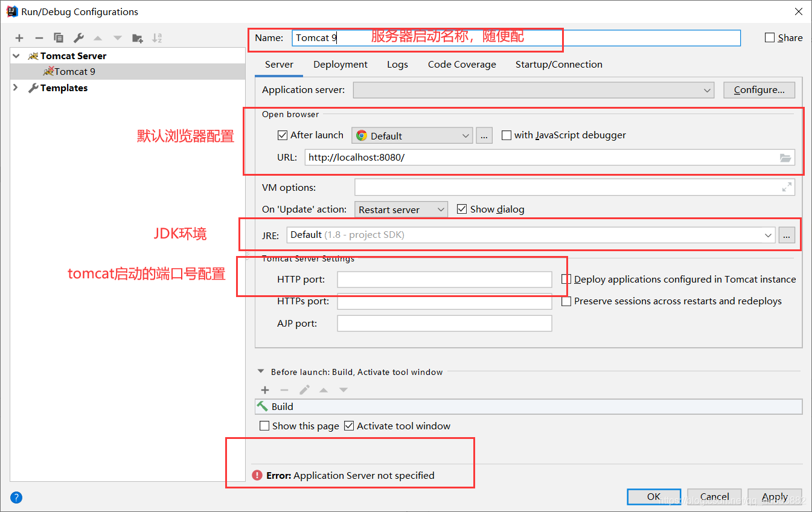
Task: Click the VM options input field
Action: 575,187
